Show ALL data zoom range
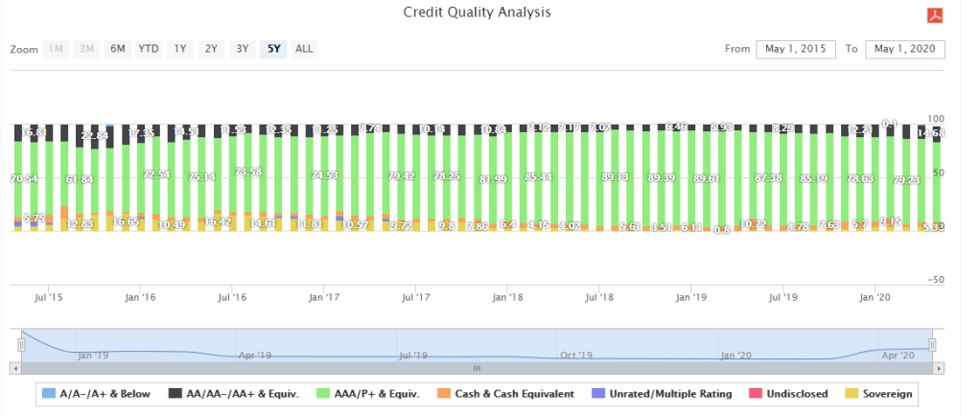The height and width of the screenshot is (415, 980). pos(304,49)
